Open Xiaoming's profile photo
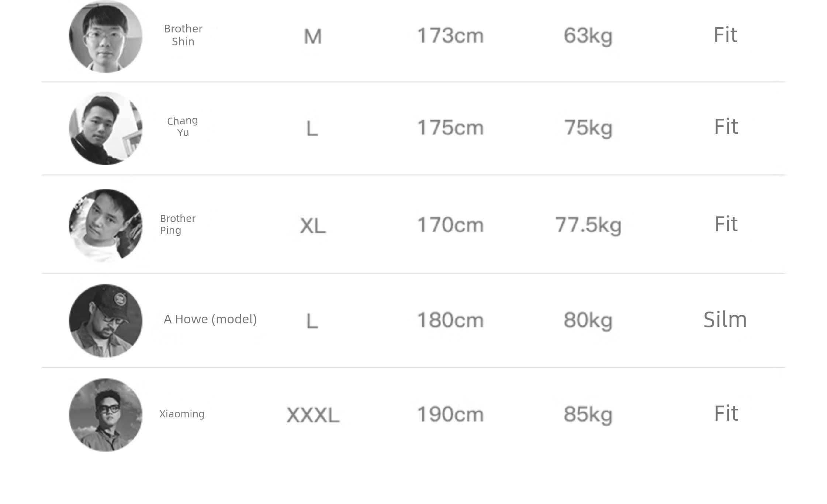The image size is (827, 504). pos(105,415)
